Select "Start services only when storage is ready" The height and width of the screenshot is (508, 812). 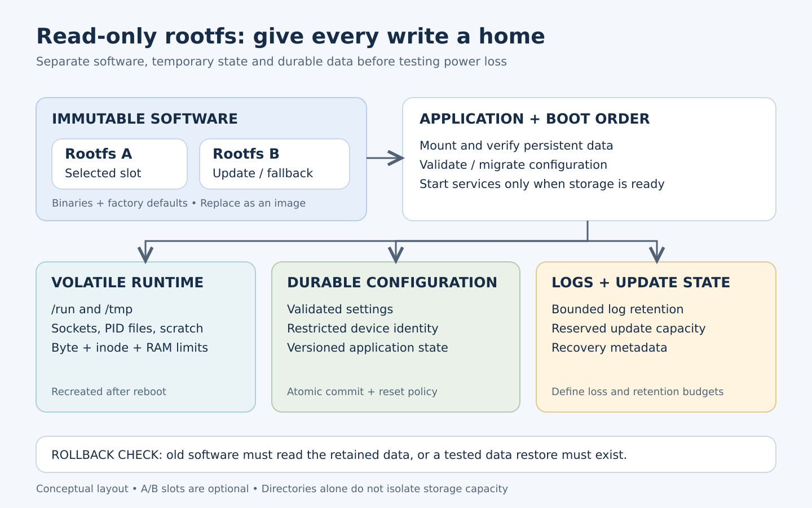tap(542, 184)
